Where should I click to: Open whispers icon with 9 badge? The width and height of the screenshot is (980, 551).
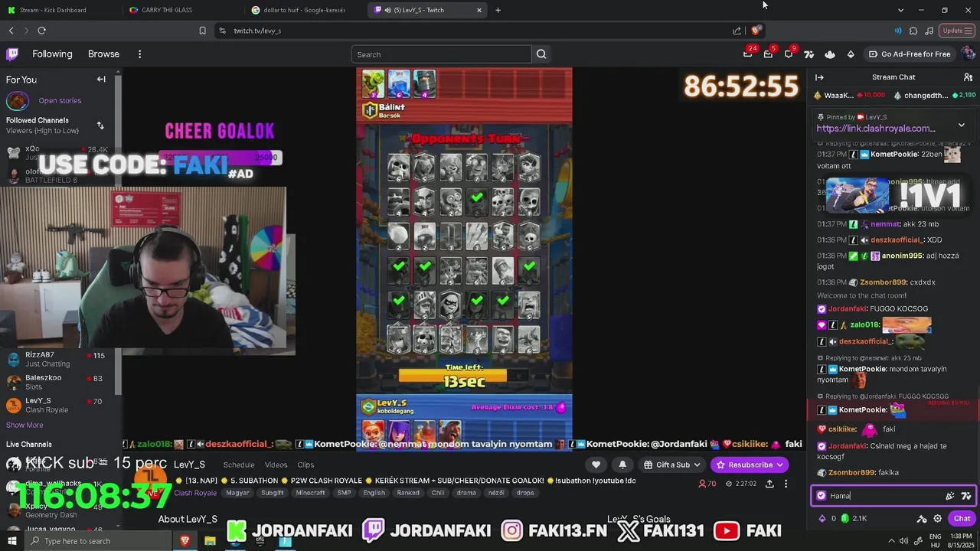click(x=789, y=54)
